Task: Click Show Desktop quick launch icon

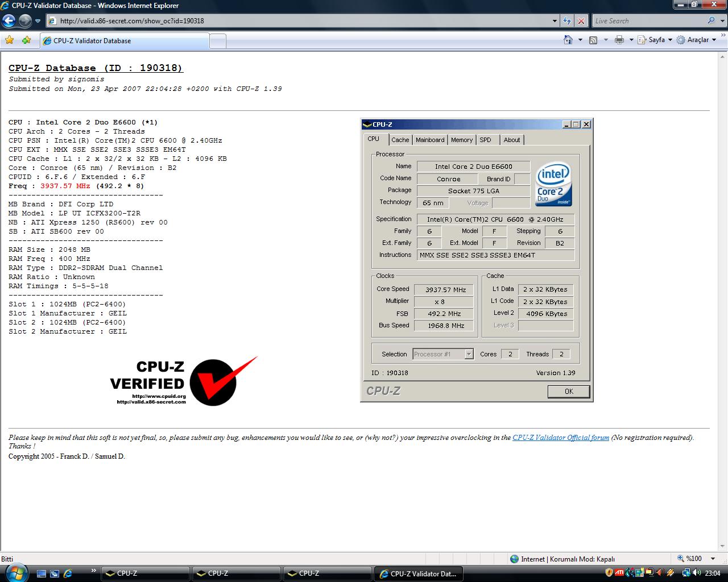Action: [41, 573]
